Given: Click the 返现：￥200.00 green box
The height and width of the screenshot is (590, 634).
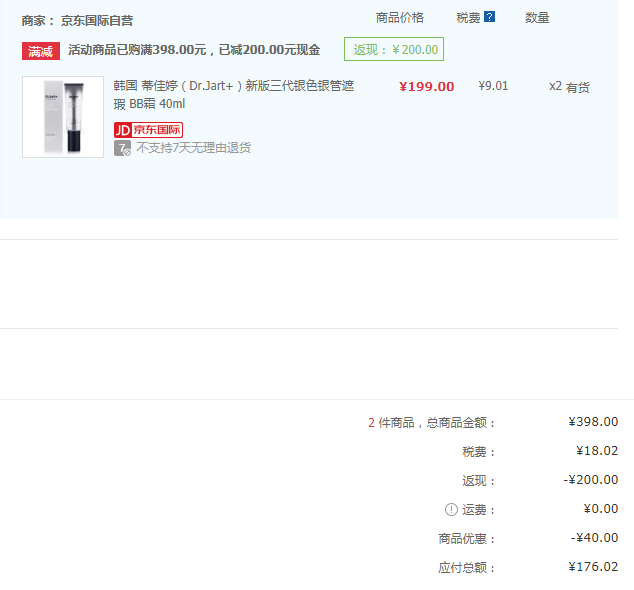Looking at the screenshot, I should pos(394,49).
